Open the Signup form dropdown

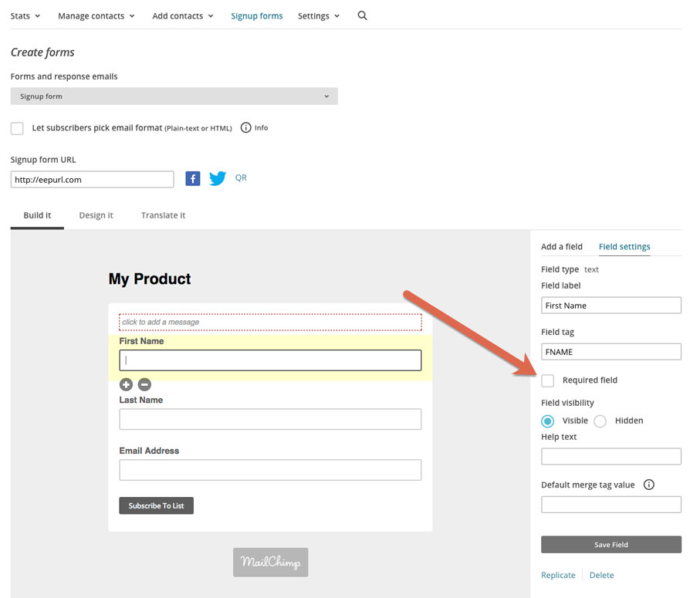pos(174,96)
